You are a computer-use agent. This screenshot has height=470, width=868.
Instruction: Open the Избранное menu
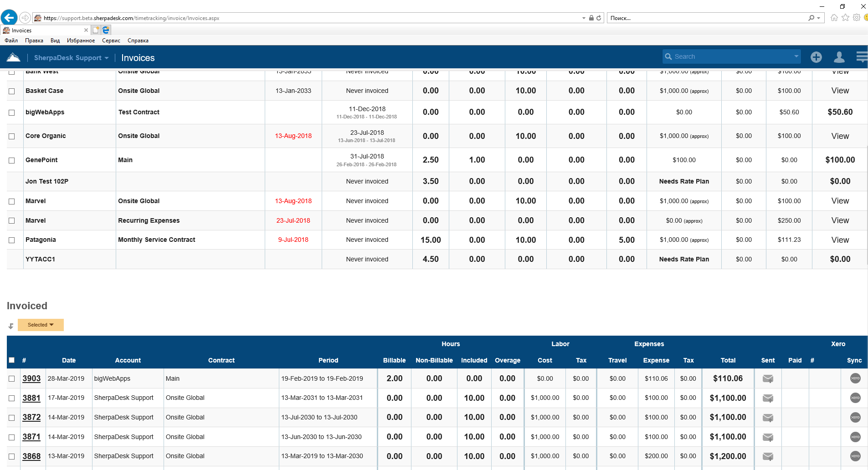tap(81, 41)
